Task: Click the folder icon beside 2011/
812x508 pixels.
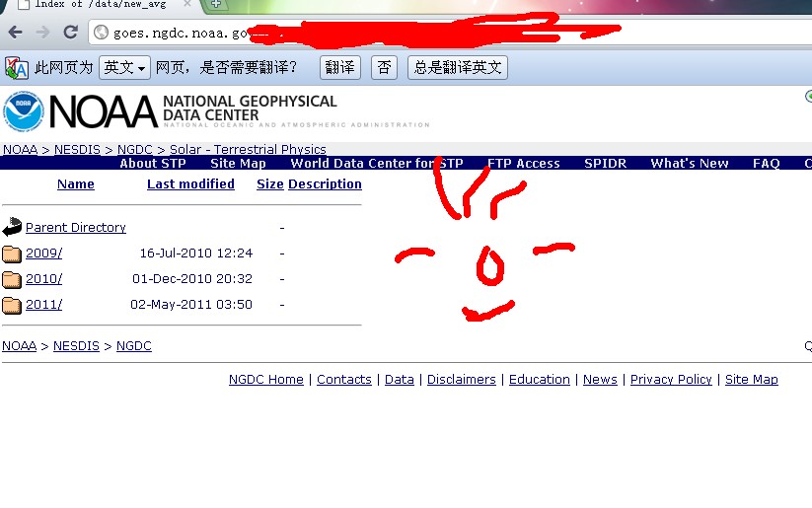Action: 12,305
